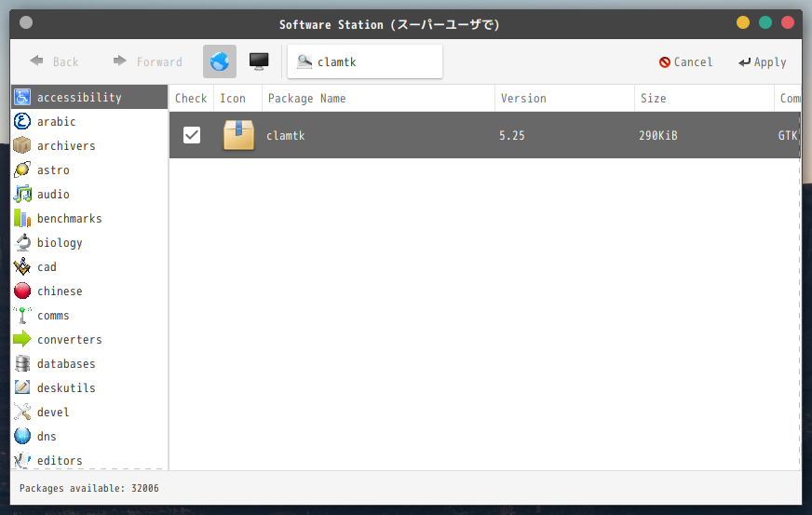Image resolution: width=812 pixels, height=515 pixels.
Task: Click Packages available: 32006 status text
Action: coord(89,488)
